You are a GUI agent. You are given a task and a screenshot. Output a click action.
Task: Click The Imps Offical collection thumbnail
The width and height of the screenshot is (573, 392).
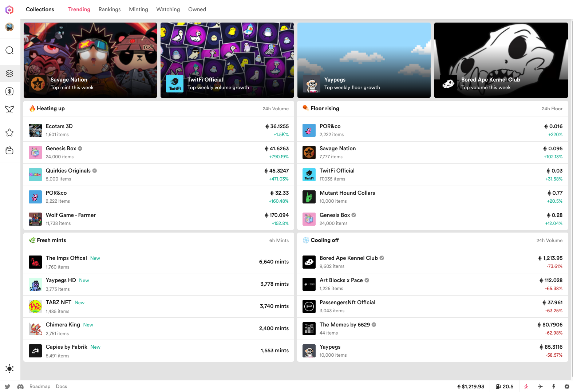click(35, 262)
